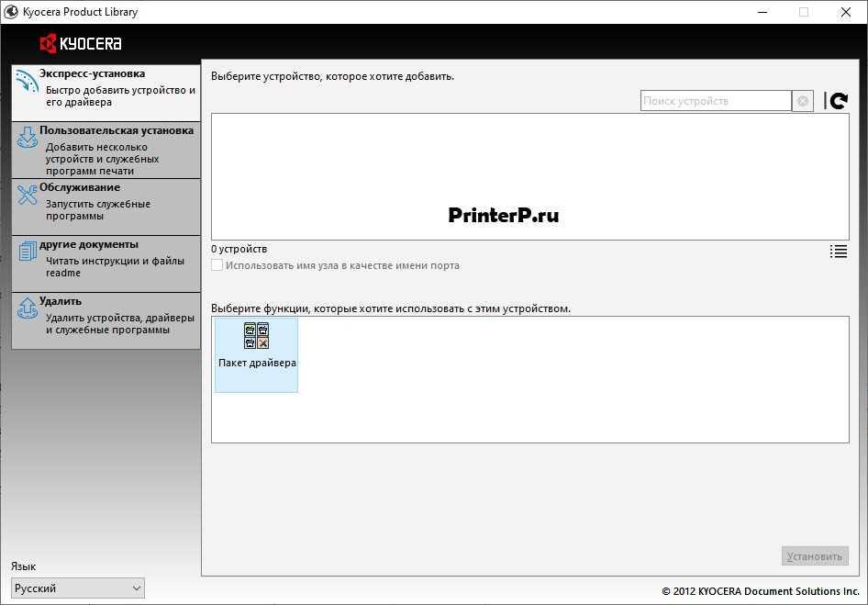Switch device list view with list icon
This screenshot has width=868, height=605.
tap(838, 252)
